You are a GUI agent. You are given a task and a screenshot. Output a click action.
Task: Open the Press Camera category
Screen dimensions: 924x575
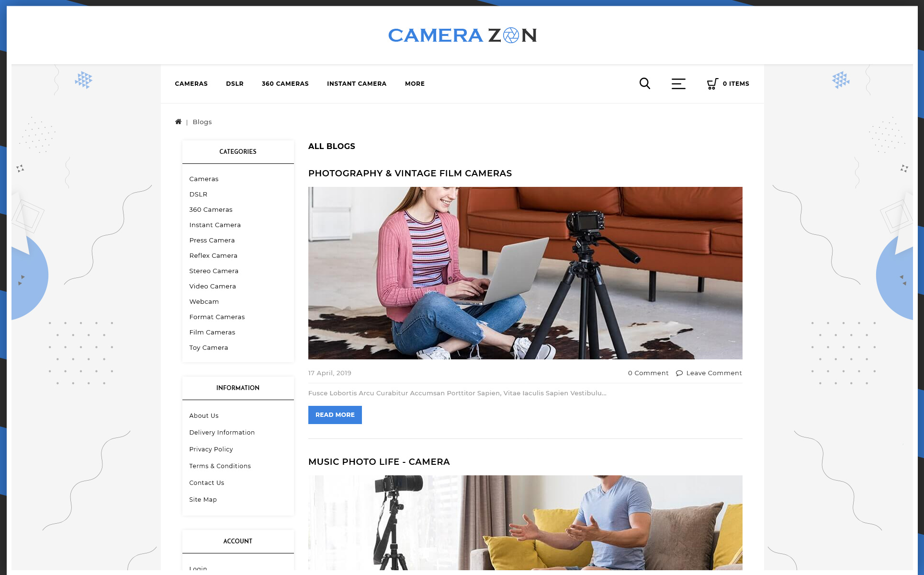tap(212, 241)
